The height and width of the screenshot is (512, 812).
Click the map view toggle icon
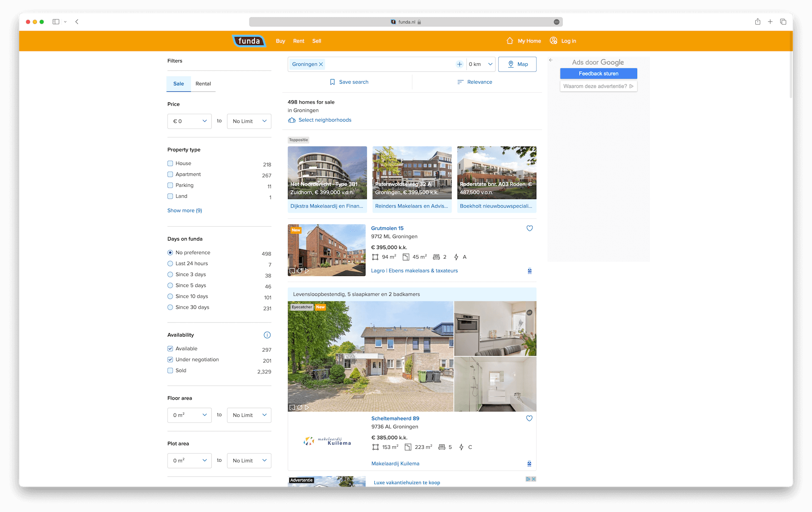(516, 64)
